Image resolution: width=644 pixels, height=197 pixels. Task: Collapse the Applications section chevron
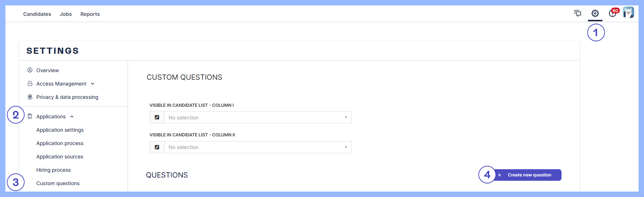click(72, 117)
